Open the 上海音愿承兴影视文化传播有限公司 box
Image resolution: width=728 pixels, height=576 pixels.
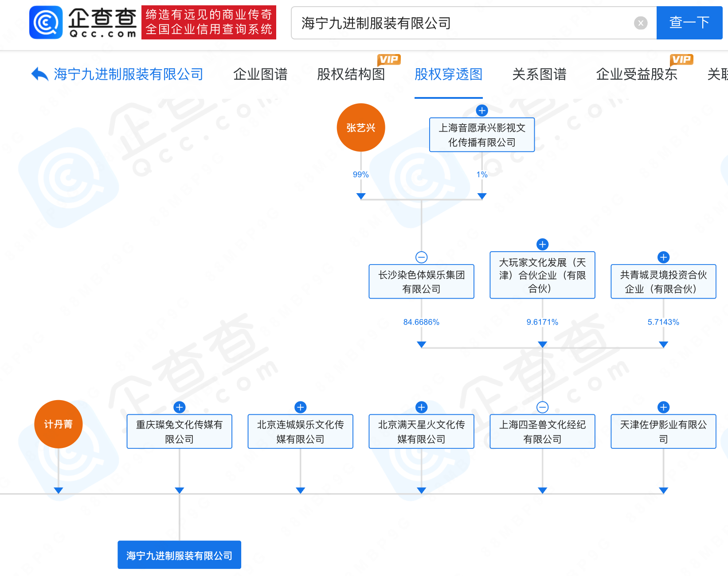click(482, 135)
